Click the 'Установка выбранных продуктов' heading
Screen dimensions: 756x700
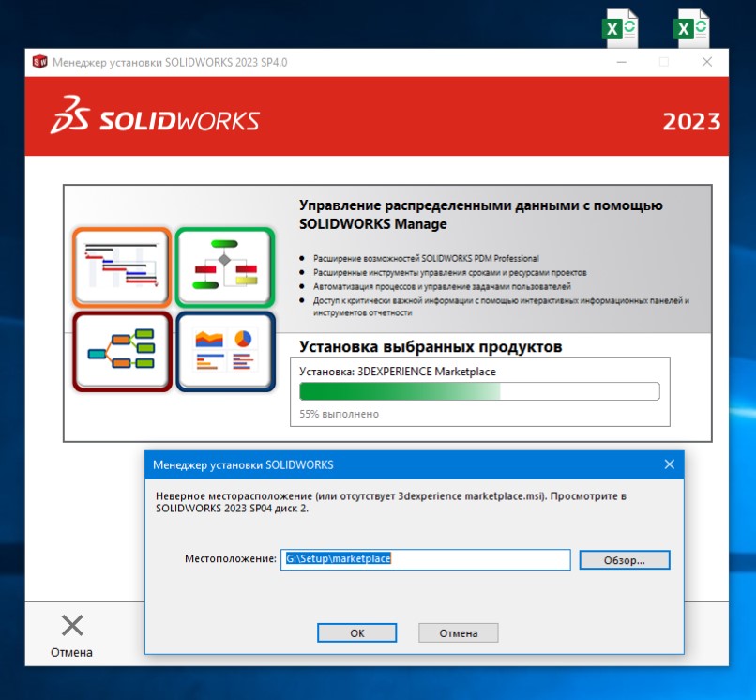(431, 346)
